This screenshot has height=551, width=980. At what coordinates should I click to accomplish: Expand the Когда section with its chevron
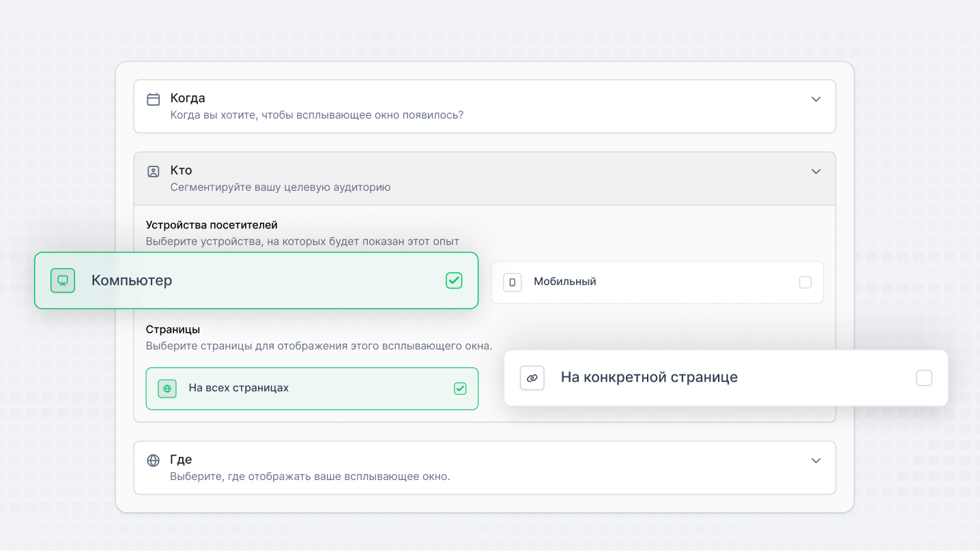tap(816, 100)
